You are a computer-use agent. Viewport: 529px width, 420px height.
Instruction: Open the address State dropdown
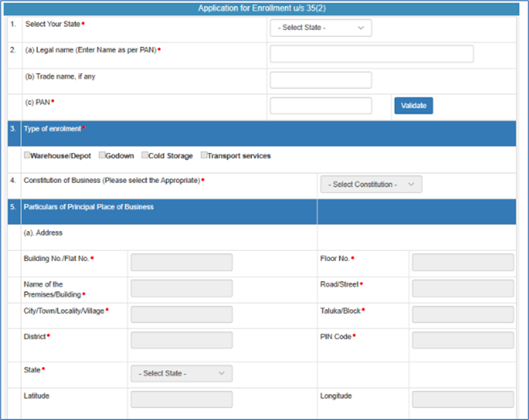181,374
